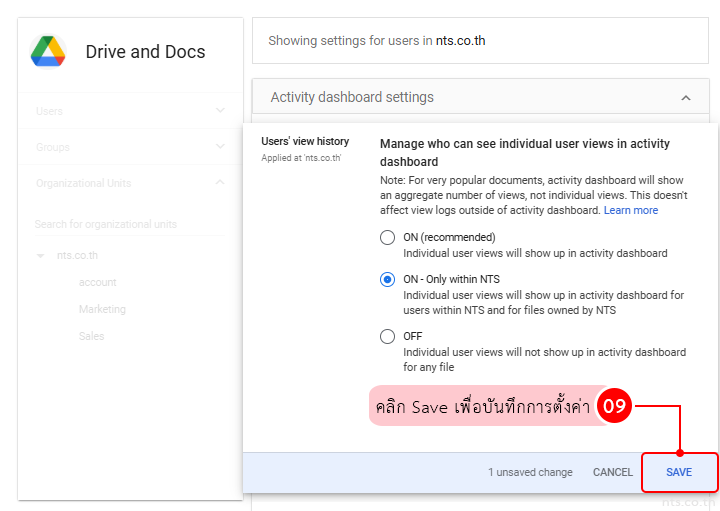Click the Google Drive logo icon
720x511 pixels.
(48, 51)
